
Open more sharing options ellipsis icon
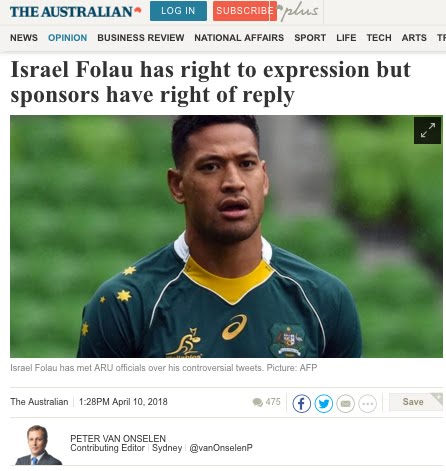(367, 403)
